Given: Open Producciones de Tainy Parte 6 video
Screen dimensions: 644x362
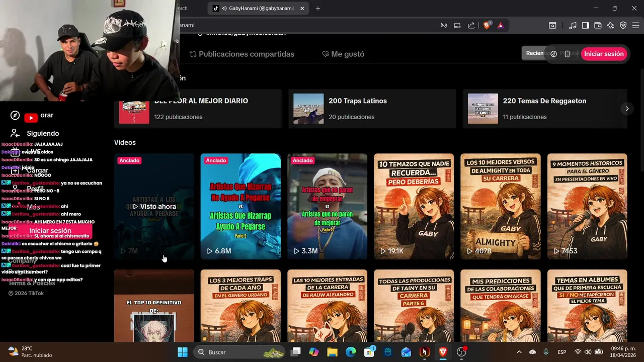Looking at the screenshot, I should tap(414, 306).
